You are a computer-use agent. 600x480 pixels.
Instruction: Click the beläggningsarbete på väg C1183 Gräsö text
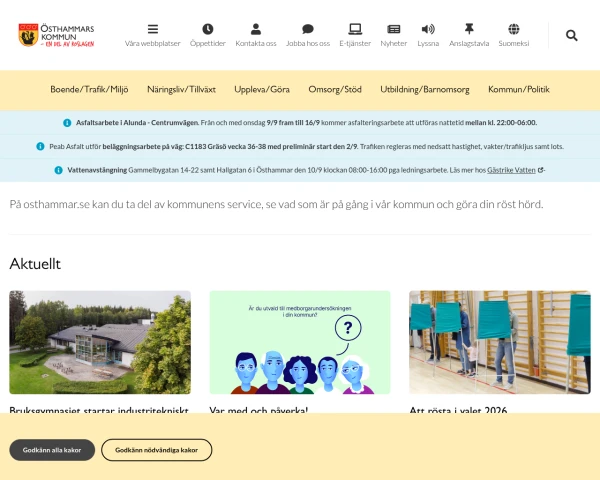230,146
